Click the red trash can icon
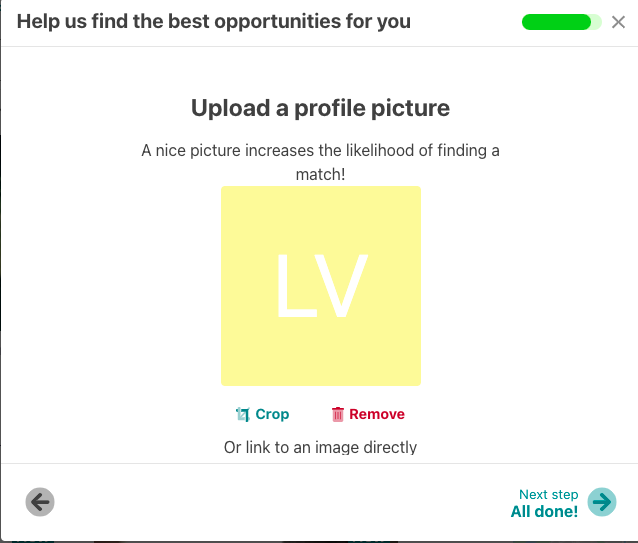The width and height of the screenshot is (638, 543). (338, 414)
